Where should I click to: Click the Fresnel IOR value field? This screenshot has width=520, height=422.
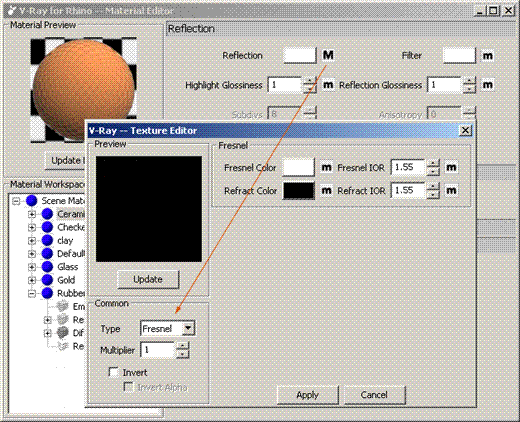coord(409,167)
